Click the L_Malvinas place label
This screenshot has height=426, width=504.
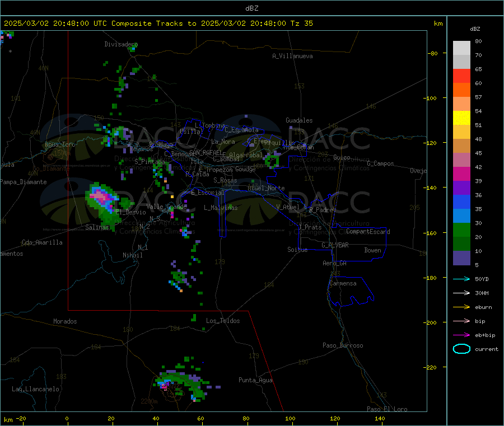tap(221, 208)
